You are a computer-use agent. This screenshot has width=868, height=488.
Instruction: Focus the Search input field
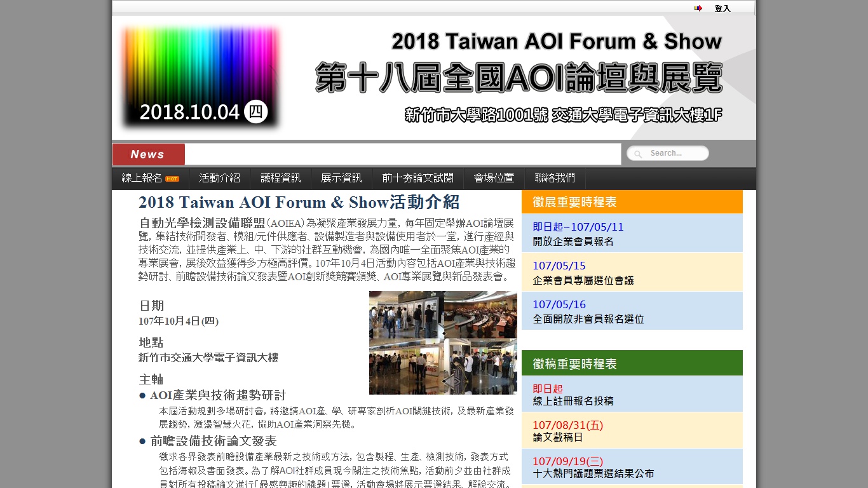point(668,153)
